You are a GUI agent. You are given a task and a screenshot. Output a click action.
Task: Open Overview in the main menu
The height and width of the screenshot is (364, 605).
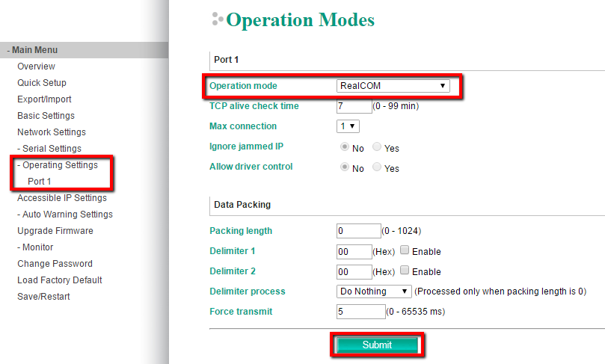[x=36, y=67]
